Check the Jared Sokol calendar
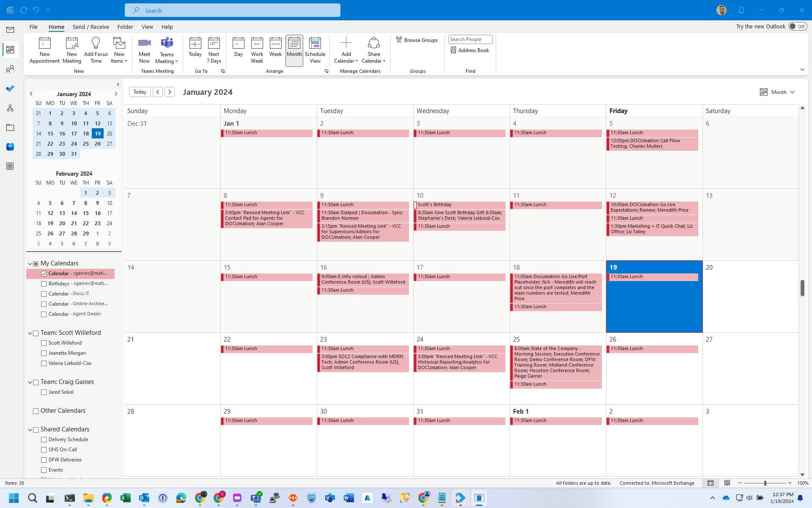The width and height of the screenshot is (812, 508). (44, 392)
